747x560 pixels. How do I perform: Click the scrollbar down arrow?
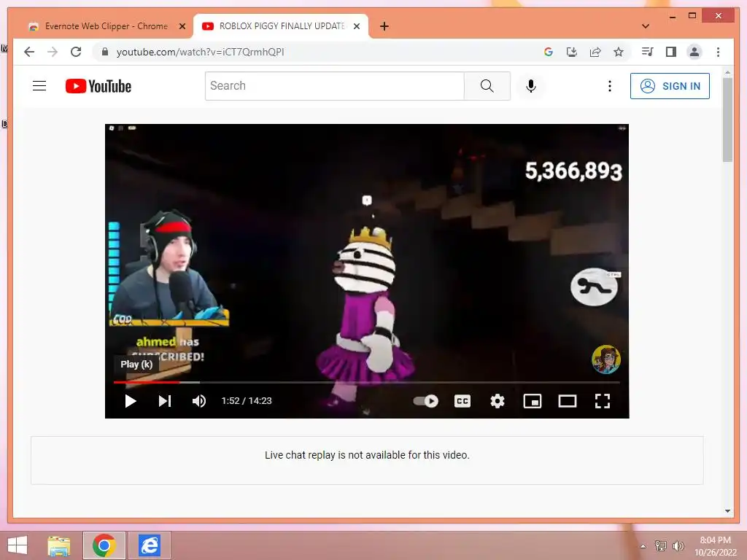click(727, 511)
